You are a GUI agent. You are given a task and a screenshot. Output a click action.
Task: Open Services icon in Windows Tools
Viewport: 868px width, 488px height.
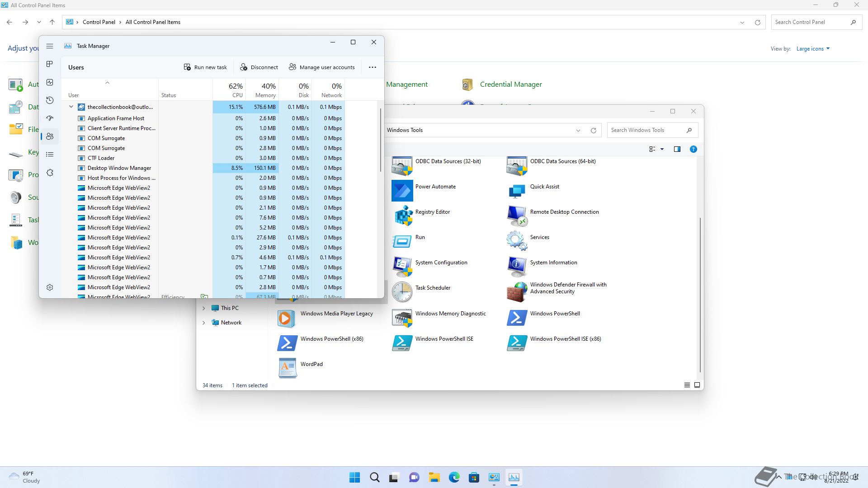pyautogui.click(x=517, y=241)
